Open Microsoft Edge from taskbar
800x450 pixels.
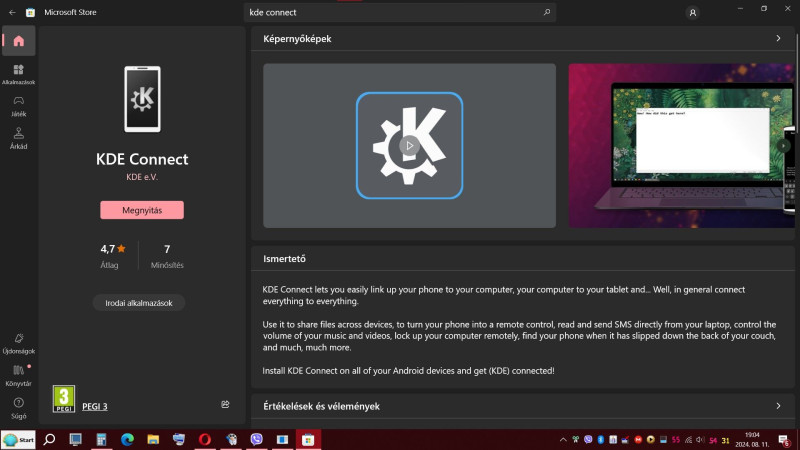pos(127,440)
